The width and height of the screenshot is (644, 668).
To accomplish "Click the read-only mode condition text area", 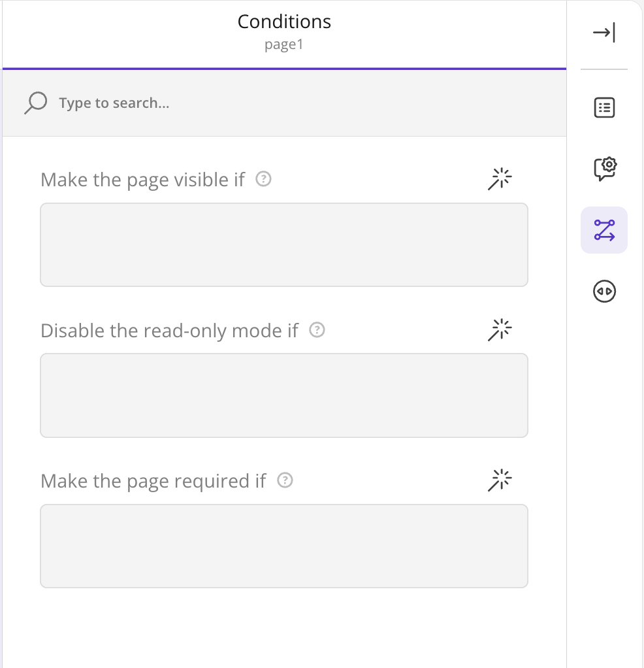I will [284, 395].
